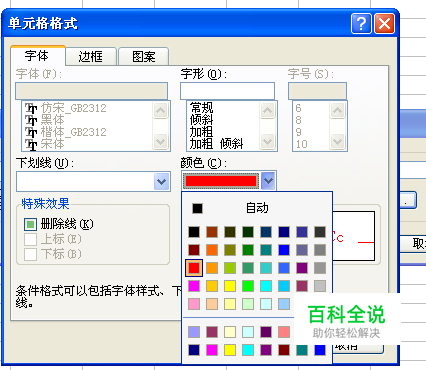Click 字形 list scroll down arrow
This screenshot has width=426, height=370.
click(x=267, y=142)
